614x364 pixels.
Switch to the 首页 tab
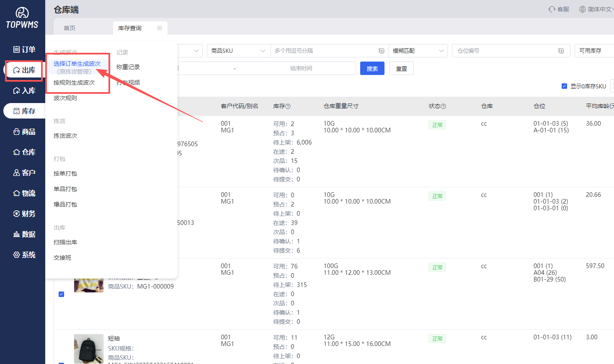tap(70, 28)
